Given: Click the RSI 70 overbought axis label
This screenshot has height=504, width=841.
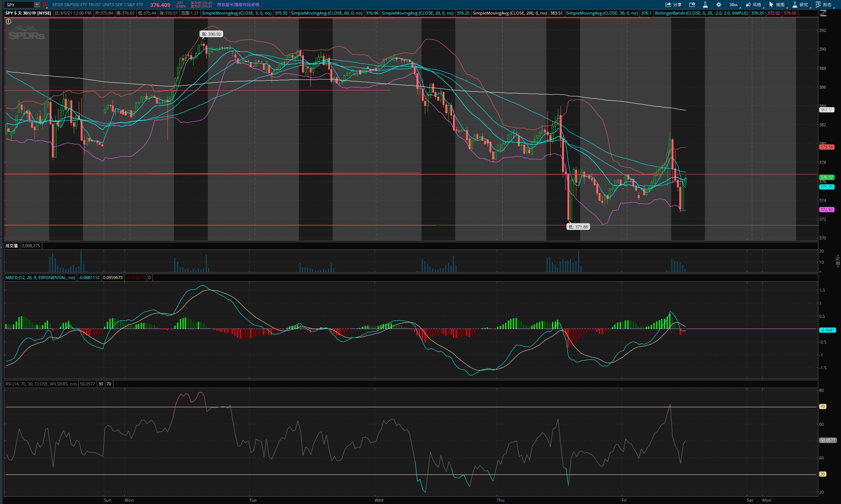Looking at the screenshot, I should point(823,407).
